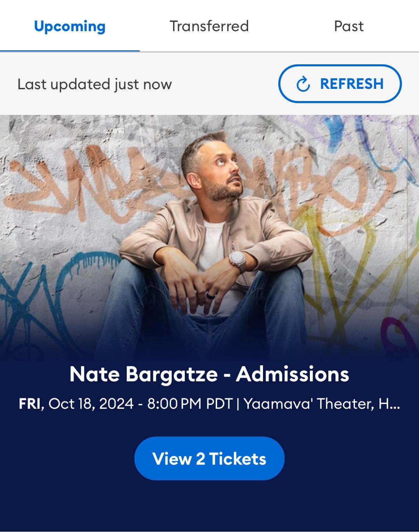This screenshot has width=419, height=532.
Task: Tap the "Last updated just now" status text
Action: click(x=95, y=84)
